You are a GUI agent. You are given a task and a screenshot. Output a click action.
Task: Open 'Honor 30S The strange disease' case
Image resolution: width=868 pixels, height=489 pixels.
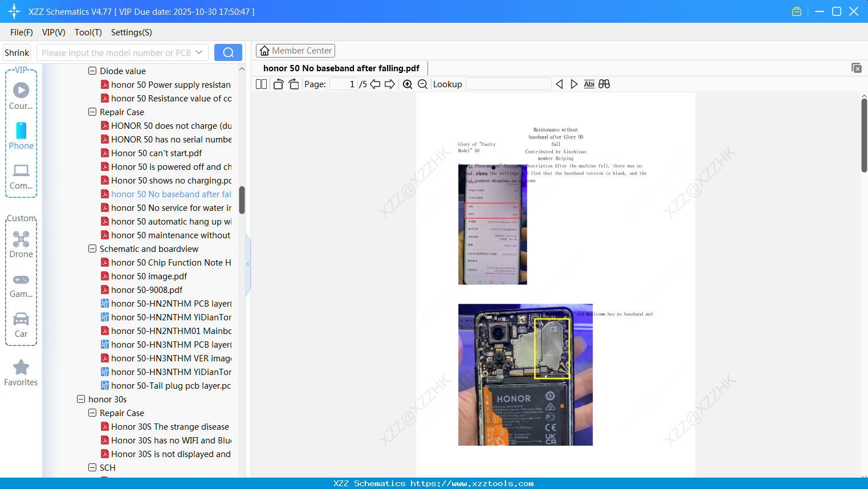click(x=165, y=427)
